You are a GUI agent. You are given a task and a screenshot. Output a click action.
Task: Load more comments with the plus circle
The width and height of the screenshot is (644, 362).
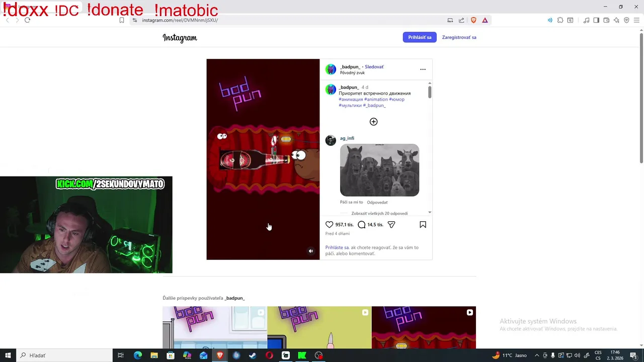373,122
